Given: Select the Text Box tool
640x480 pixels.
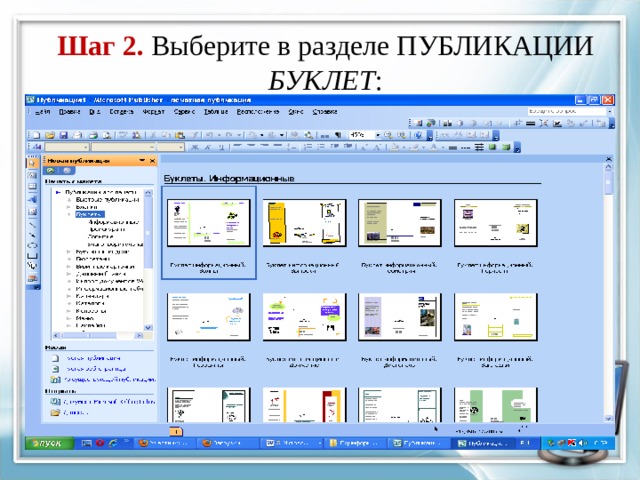Looking at the screenshot, I should point(32,176).
